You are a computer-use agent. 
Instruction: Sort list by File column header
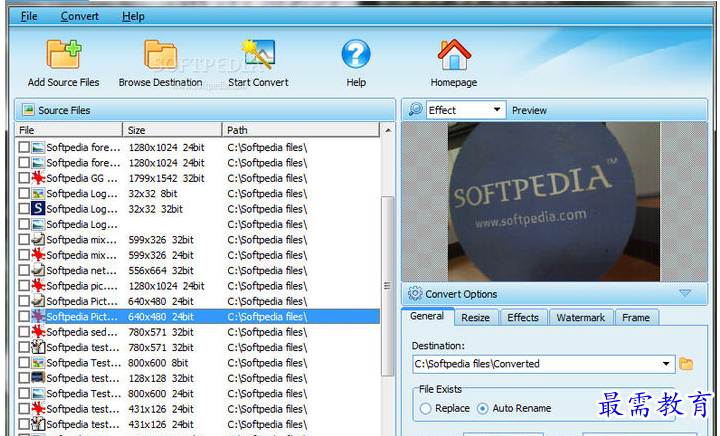click(69, 130)
